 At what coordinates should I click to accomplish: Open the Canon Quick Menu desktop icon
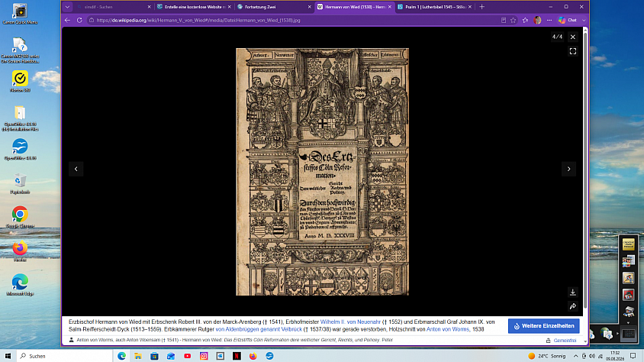[20, 14]
